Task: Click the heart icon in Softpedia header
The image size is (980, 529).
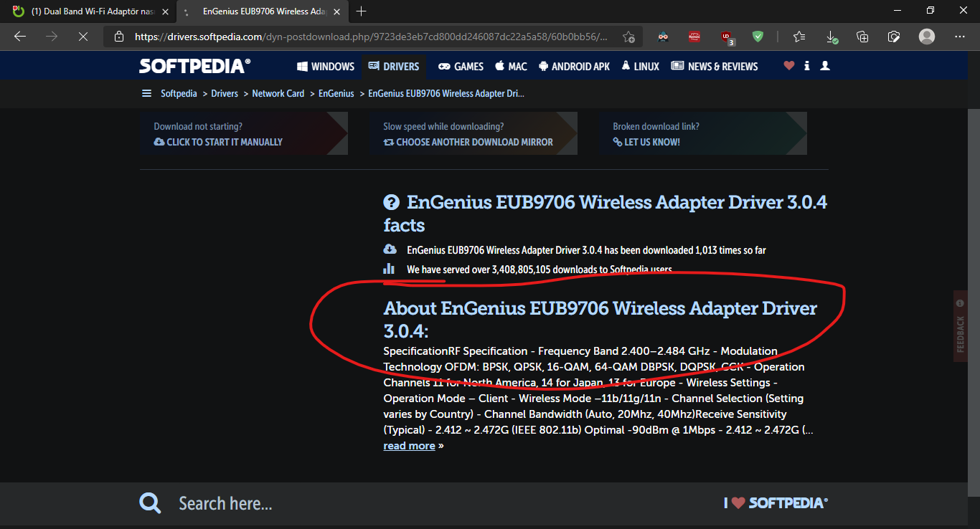Action: point(789,66)
